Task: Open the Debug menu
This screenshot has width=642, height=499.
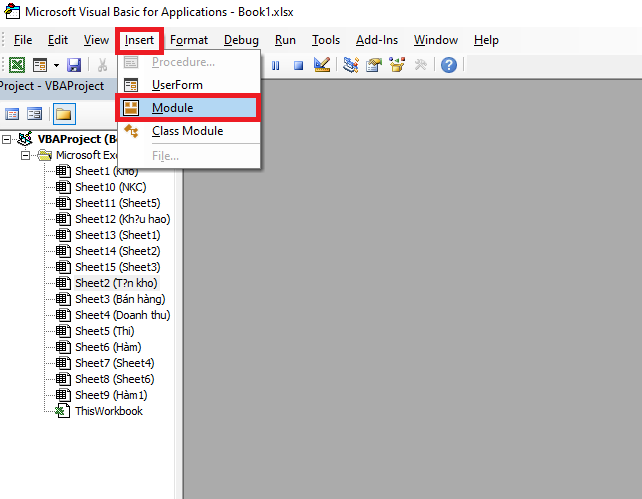Action: (241, 40)
